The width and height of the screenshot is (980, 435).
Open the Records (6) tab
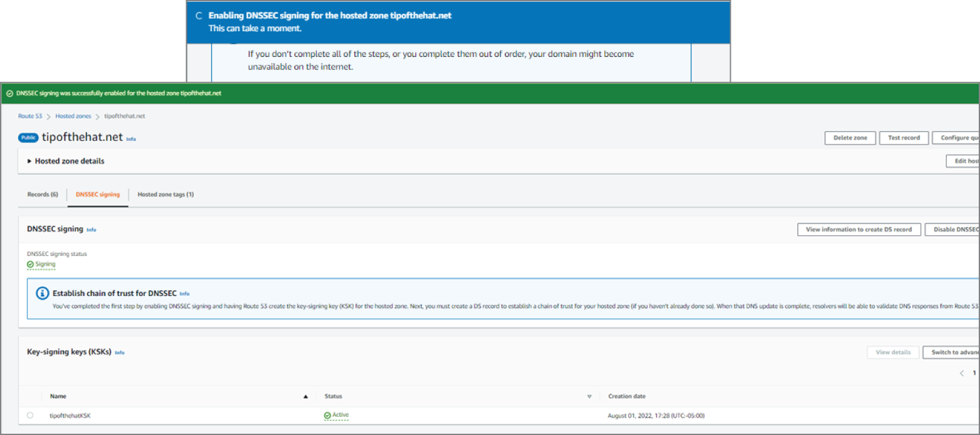43,195
